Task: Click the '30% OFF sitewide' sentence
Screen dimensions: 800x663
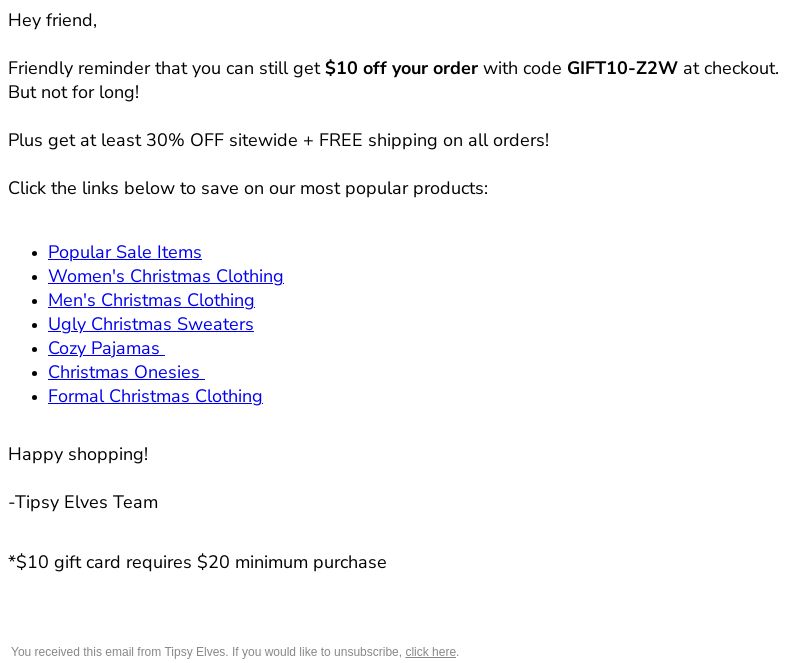Action: tap(279, 140)
